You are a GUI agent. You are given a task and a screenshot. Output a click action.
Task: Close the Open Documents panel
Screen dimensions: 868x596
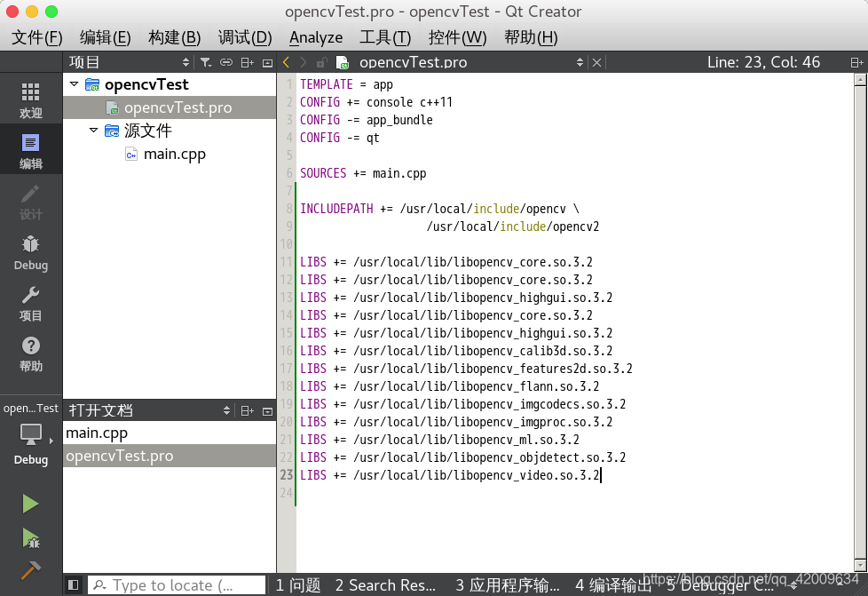(267, 411)
